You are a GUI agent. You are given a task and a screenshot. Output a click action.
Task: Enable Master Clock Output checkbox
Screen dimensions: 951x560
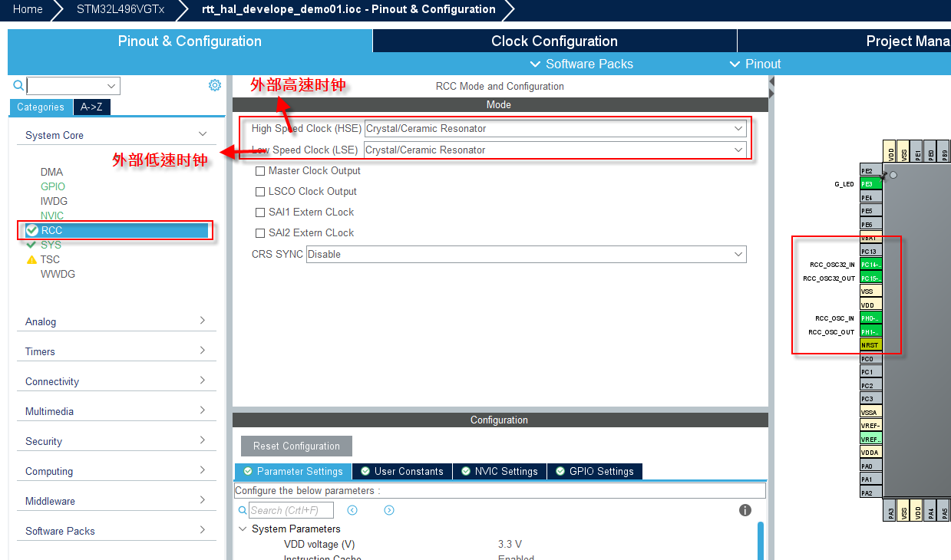[x=260, y=171]
